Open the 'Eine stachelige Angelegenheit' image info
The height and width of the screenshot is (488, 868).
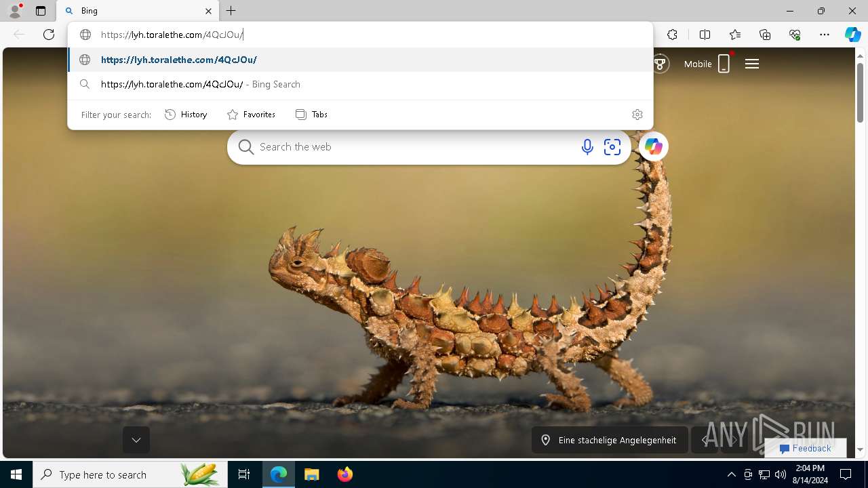pos(610,440)
